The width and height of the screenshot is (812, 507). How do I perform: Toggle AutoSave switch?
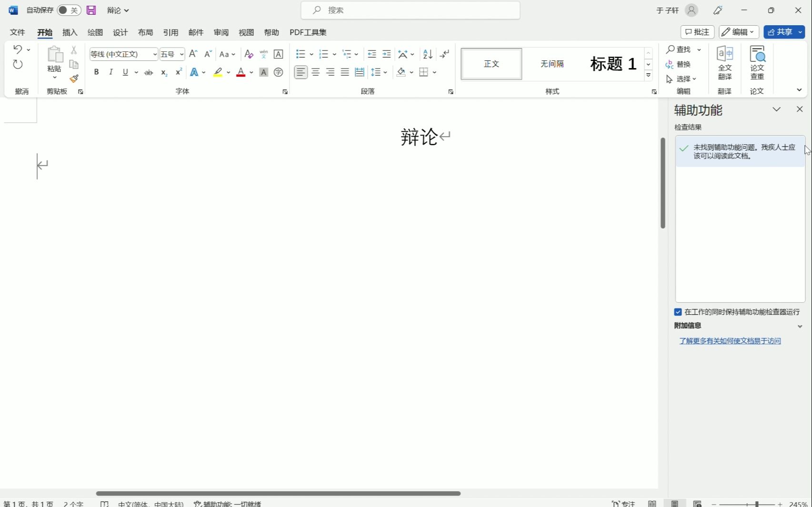(69, 10)
